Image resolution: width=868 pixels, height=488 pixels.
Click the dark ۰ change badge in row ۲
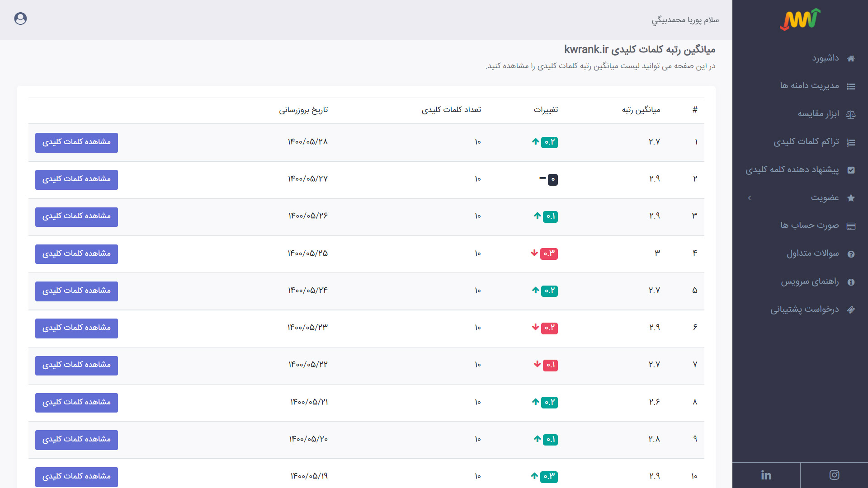click(553, 179)
